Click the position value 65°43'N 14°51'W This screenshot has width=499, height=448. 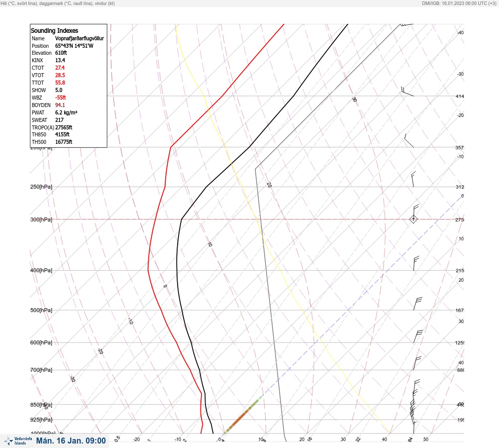(x=74, y=46)
